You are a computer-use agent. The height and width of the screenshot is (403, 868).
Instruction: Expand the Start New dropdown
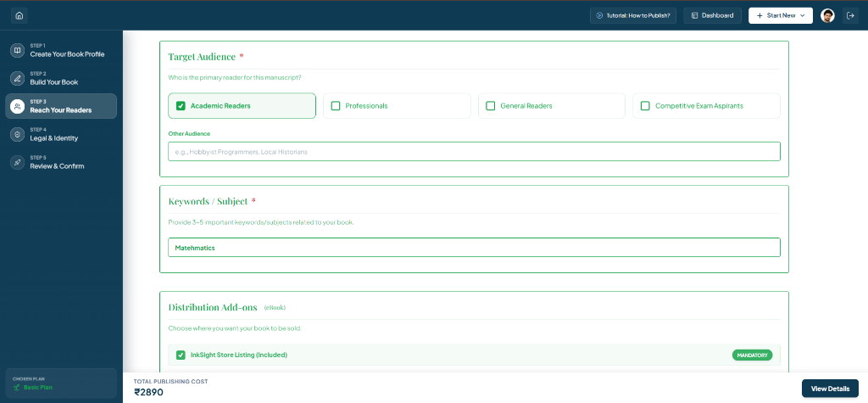pyautogui.click(x=781, y=15)
